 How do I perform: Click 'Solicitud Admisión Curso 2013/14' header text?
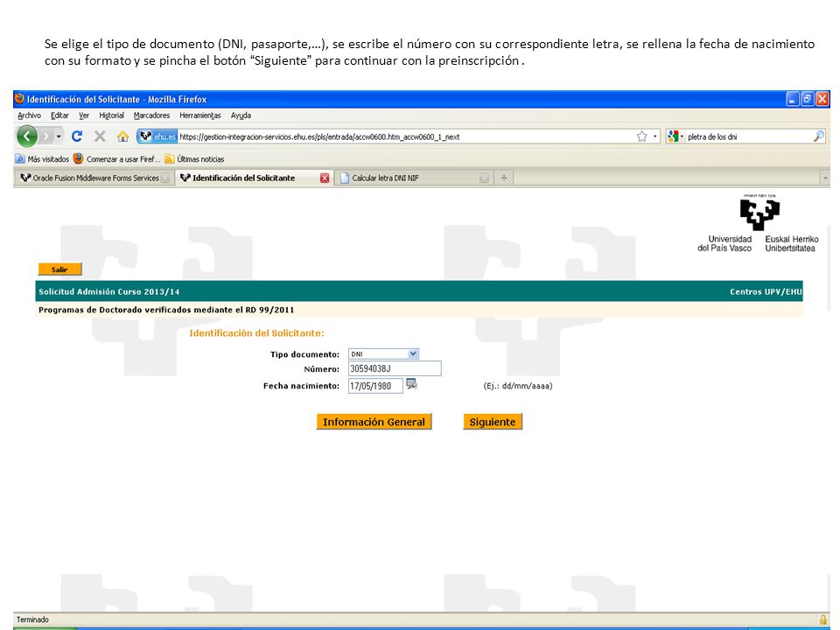coord(108,291)
